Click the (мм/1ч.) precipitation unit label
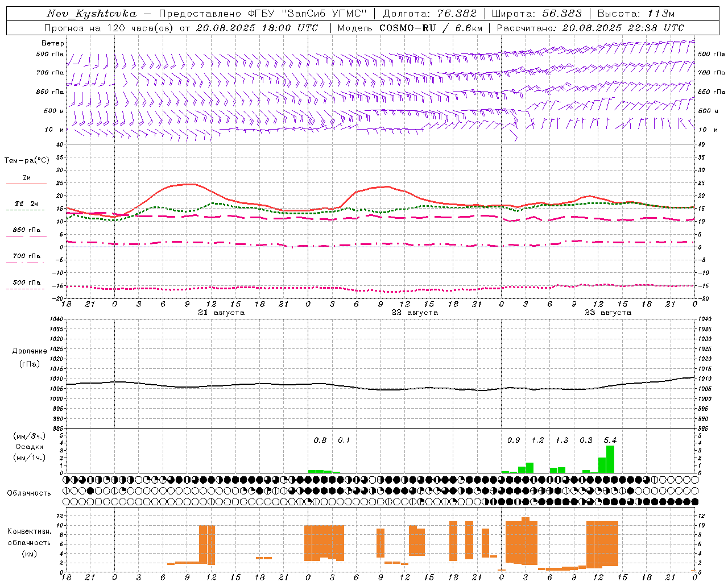 [x=29, y=458]
